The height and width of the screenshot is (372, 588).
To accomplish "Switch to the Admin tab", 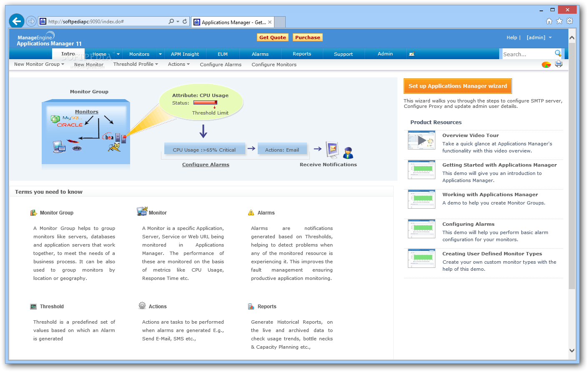I will click(385, 54).
